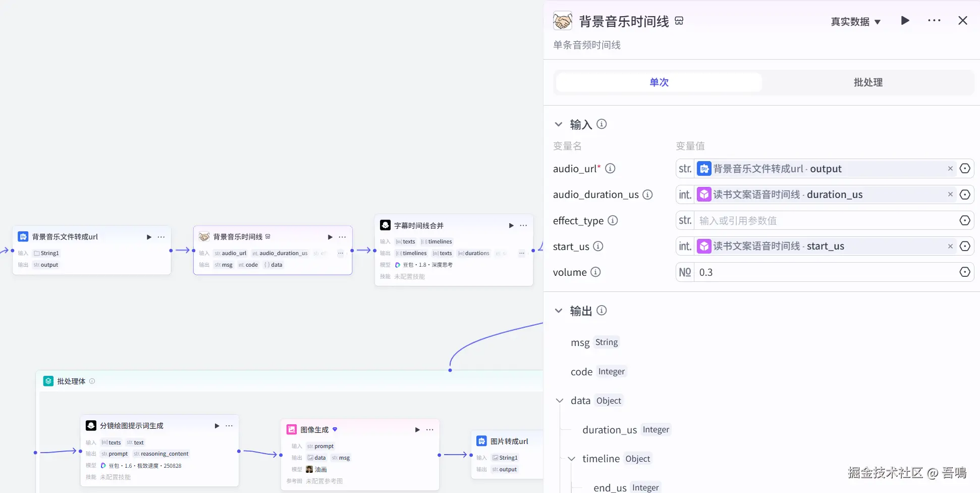Screen dimensions: 980x493
Task: Close the 背景音乐时间线 side panel
Action: 963,21
